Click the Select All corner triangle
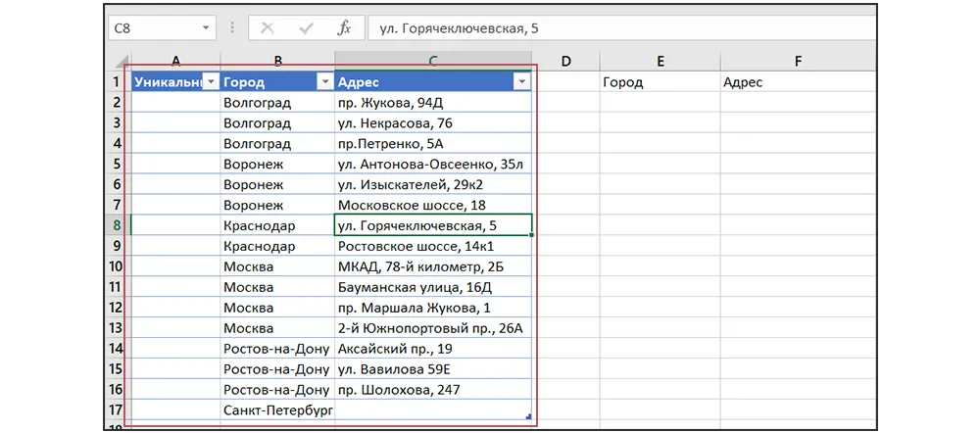The width and height of the screenshot is (980, 433). 117,62
